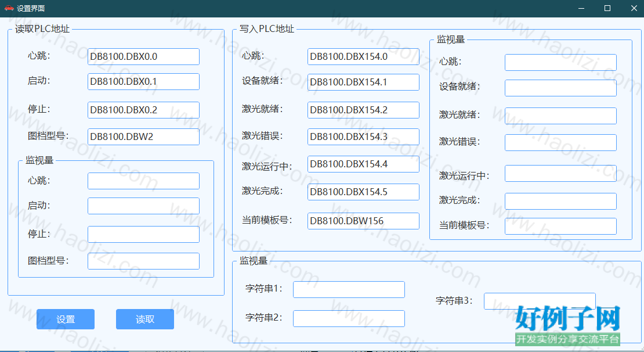The image size is (644, 352).
Task: Minimize the 设置界面 window
Action: tap(581, 8)
